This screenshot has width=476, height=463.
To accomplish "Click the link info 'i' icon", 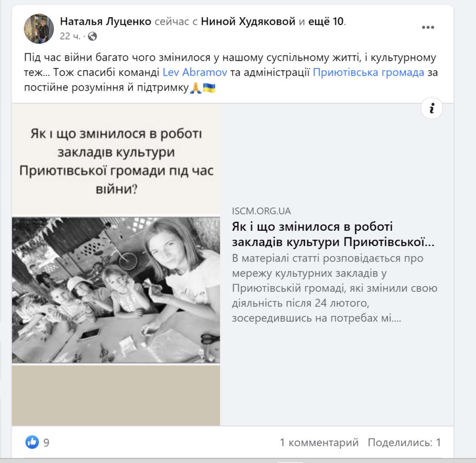I will (431, 108).
